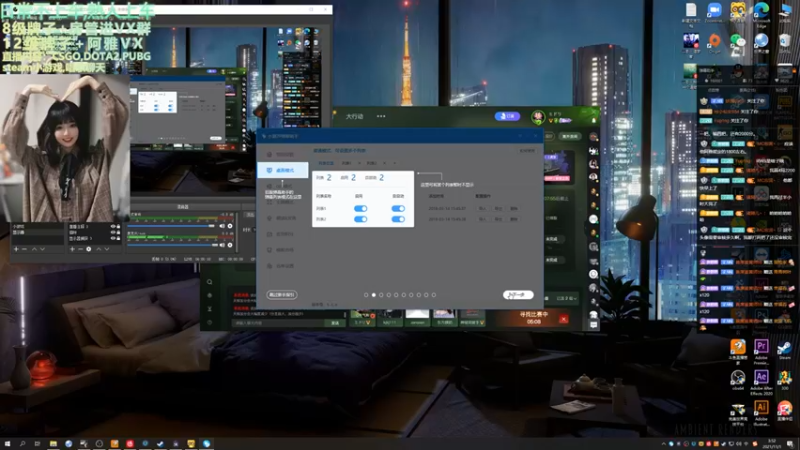Open Microsoft Edge desktop shortcut
Image resolution: width=800 pixels, height=450 pixels.
[761, 14]
